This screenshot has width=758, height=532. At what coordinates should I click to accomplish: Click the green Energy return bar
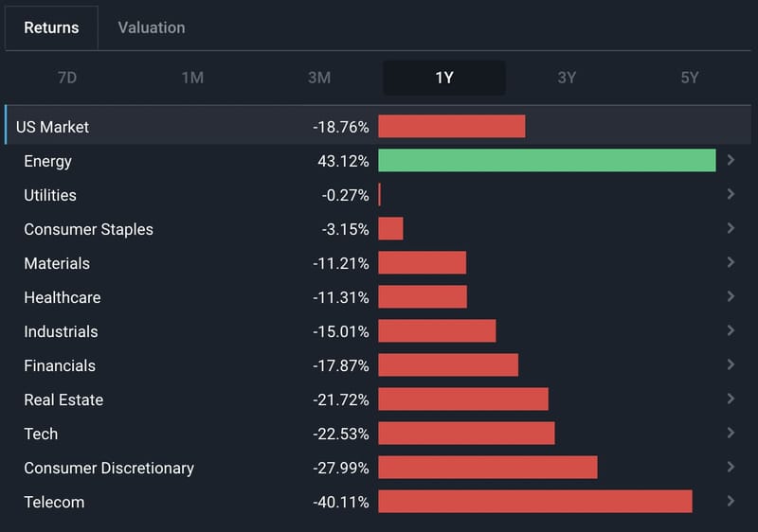point(547,160)
